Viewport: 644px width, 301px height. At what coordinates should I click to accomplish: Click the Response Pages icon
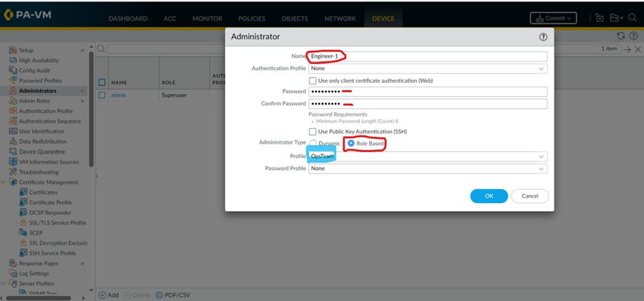point(13,263)
